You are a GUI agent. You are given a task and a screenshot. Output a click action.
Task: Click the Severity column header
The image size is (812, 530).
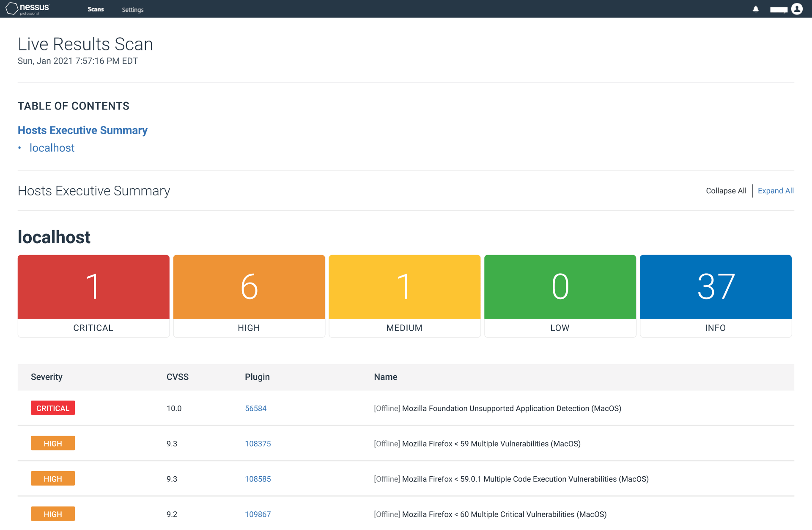tap(47, 377)
